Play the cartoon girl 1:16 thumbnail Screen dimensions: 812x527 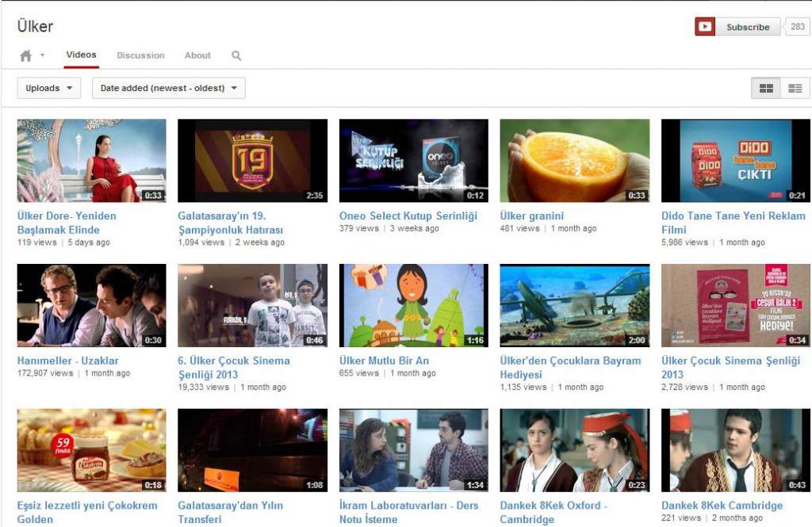tap(414, 305)
